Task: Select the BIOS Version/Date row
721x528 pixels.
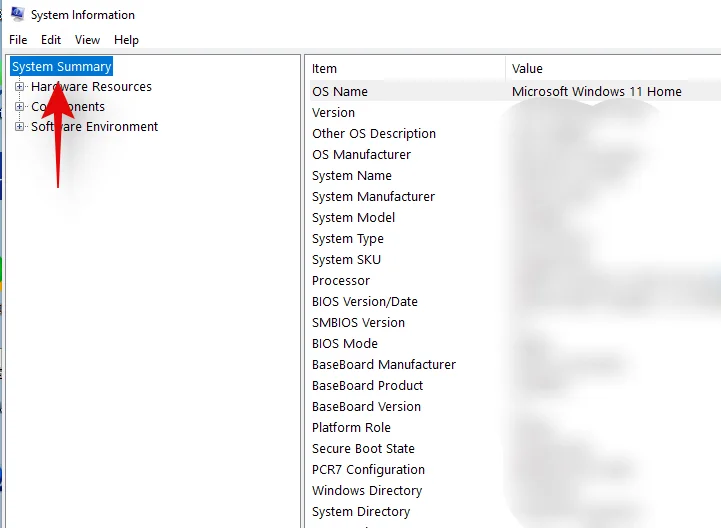Action: (514, 301)
